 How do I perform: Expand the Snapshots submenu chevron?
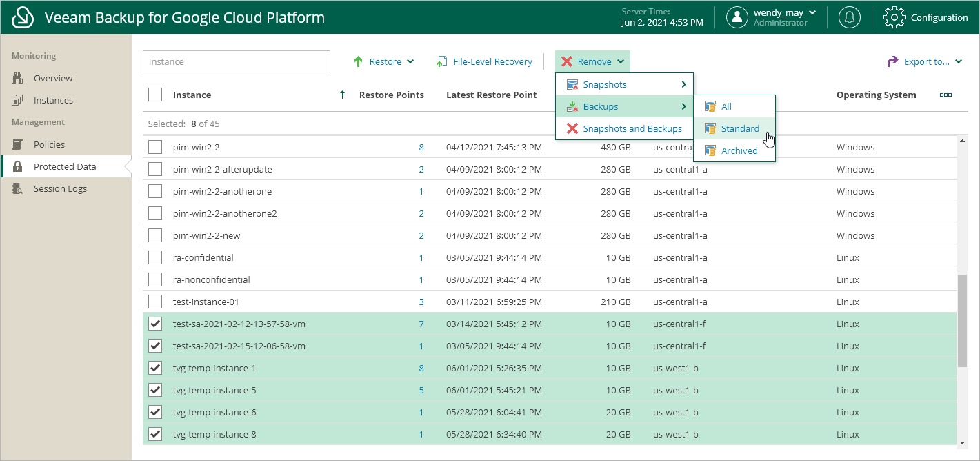pyautogui.click(x=683, y=84)
